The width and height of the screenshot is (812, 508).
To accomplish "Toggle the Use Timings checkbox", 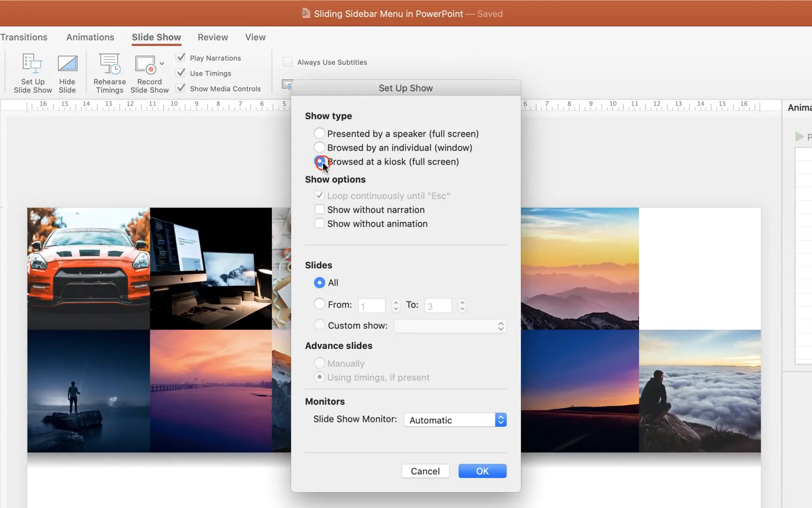I will [180, 73].
